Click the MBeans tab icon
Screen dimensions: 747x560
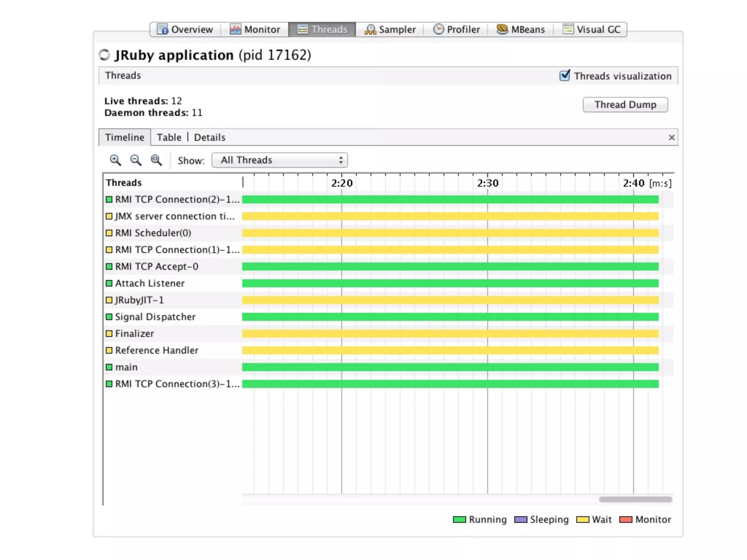502,29
